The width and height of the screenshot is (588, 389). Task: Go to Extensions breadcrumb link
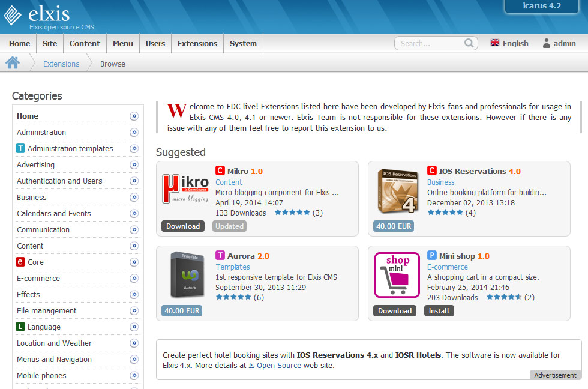pyautogui.click(x=61, y=64)
